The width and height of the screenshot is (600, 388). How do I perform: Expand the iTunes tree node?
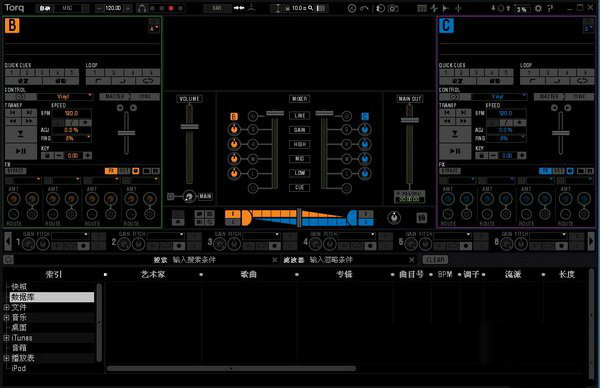pyautogui.click(x=6, y=337)
